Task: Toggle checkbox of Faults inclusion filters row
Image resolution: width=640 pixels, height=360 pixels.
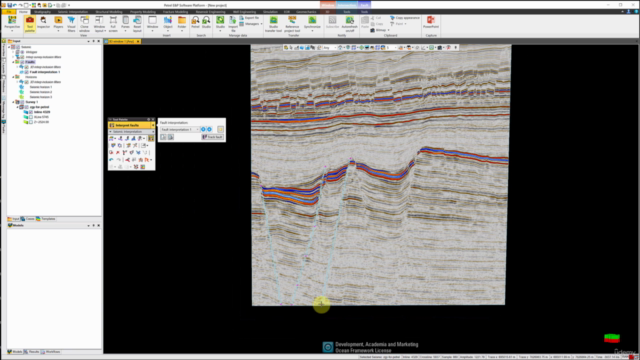Action: (x=27, y=67)
